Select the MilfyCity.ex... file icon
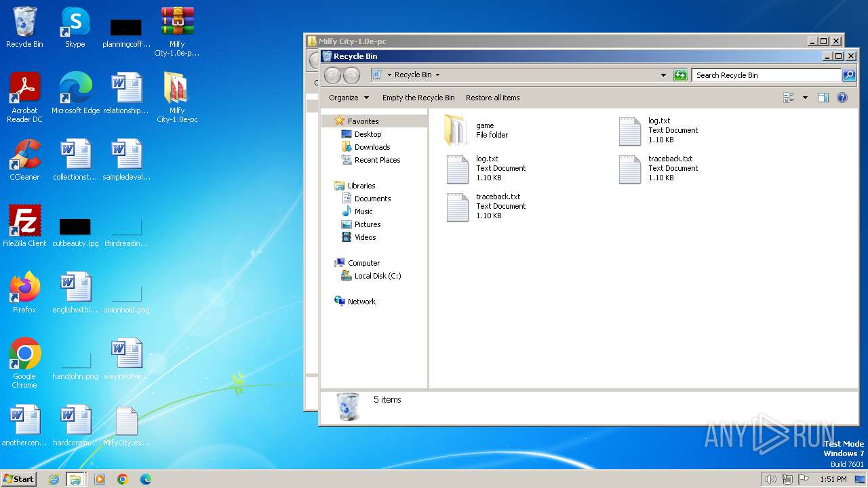Viewport: 868px width, 488px height. coord(126,426)
